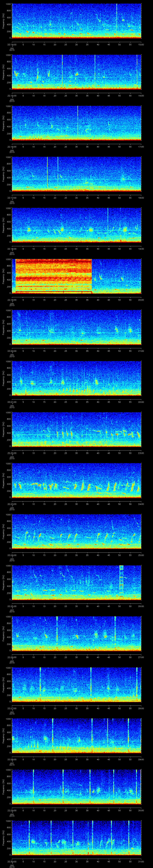Viewport: 153px width, 868px height.
Task: Click the 22:16:00 start time label
Action: pyautogui.click(x=12, y=147)
